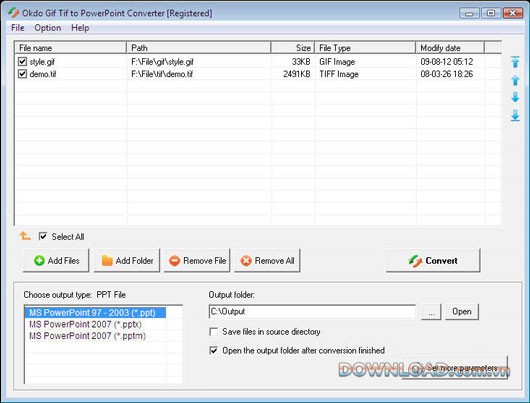Click the Okdo app icon in title bar
530x403 pixels.
pyautogui.click(x=14, y=13)
